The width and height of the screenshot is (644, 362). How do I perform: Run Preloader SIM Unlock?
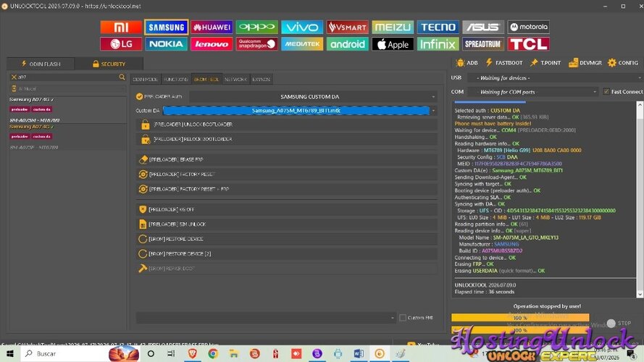tap(286, 224)
